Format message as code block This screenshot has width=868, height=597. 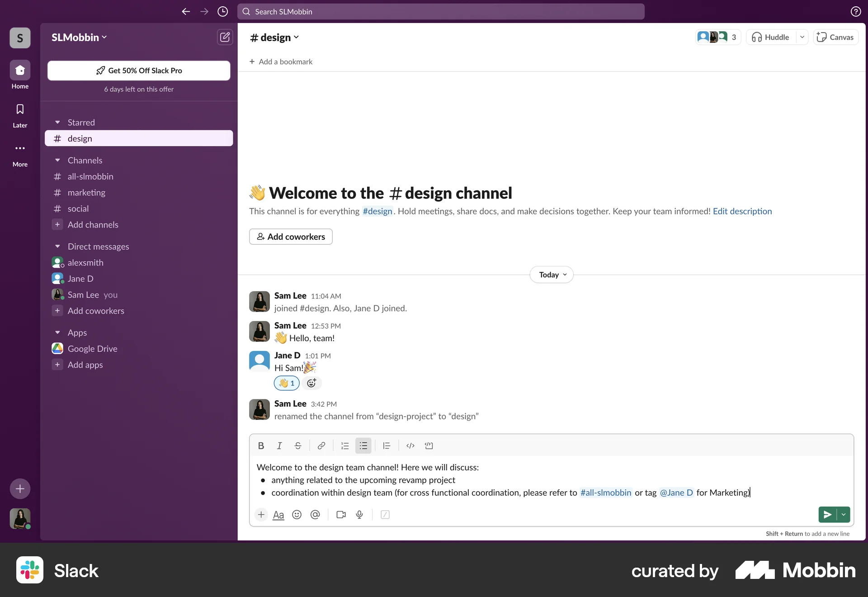point(429,445)
